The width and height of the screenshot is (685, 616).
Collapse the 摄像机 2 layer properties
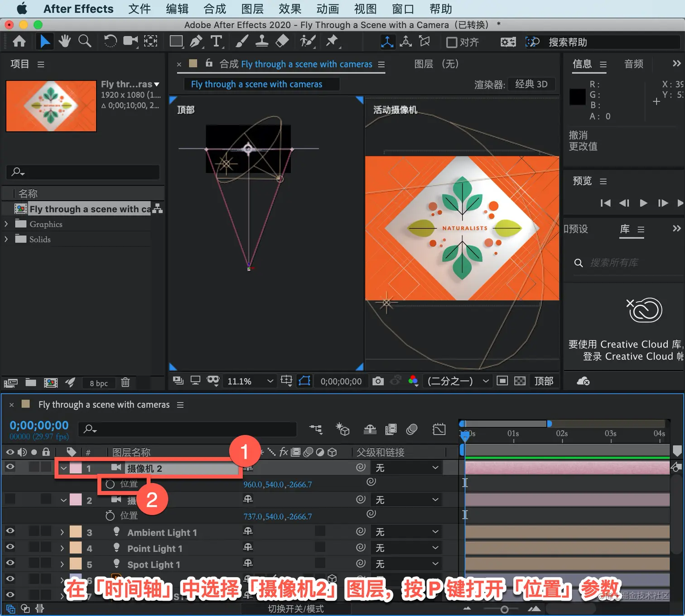click(x=64, y=468)
